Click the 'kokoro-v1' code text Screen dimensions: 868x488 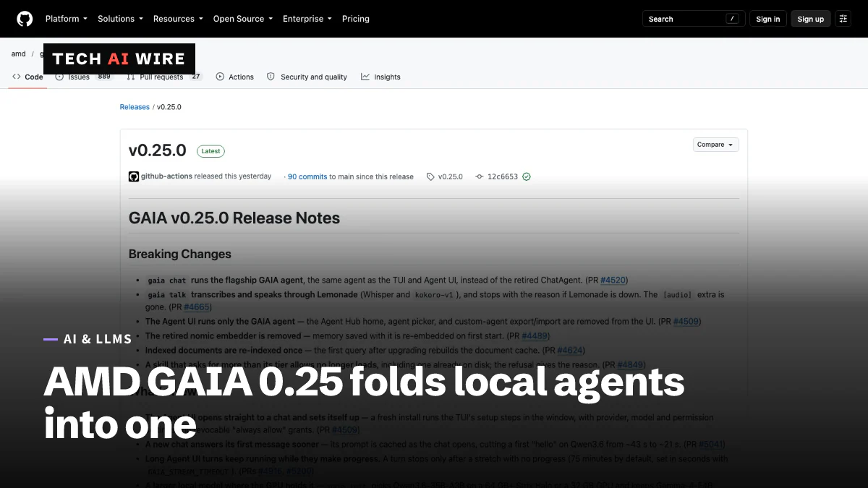[x=435, y=295]
